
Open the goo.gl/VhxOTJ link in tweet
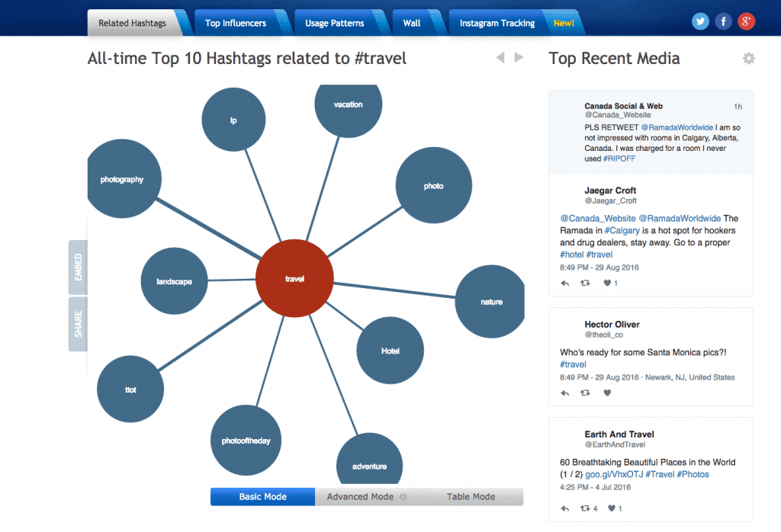click(x=614, y=474)
